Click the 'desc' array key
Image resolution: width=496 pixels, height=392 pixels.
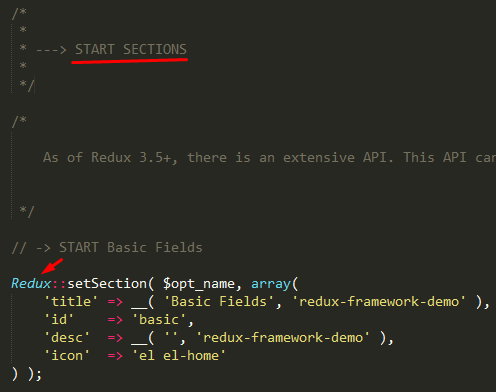coord(67,338)
